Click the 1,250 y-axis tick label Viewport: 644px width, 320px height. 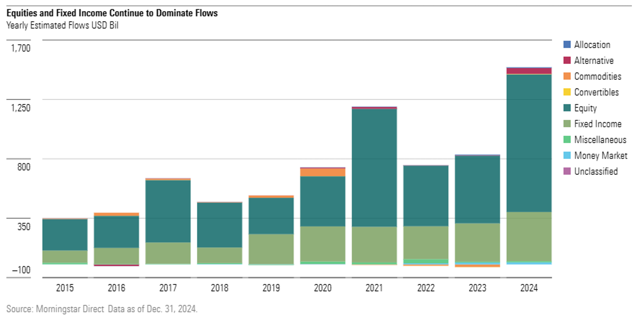point(21,108)
